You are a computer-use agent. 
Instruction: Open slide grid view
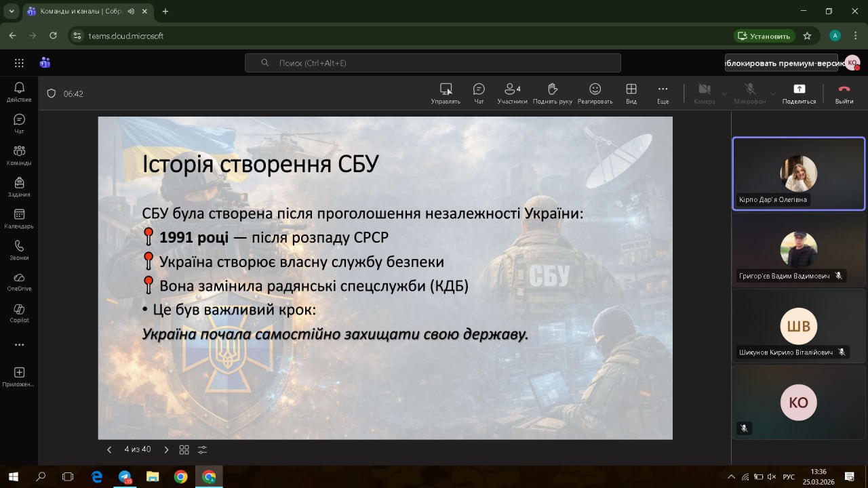tap(184, 449)
